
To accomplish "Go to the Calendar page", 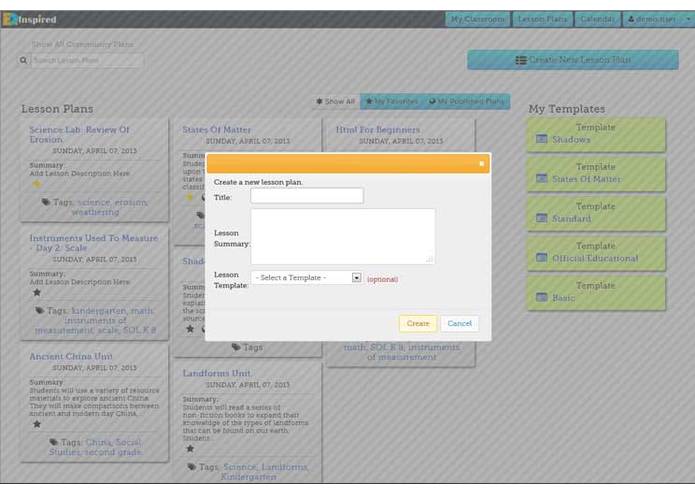I will 597,19.
